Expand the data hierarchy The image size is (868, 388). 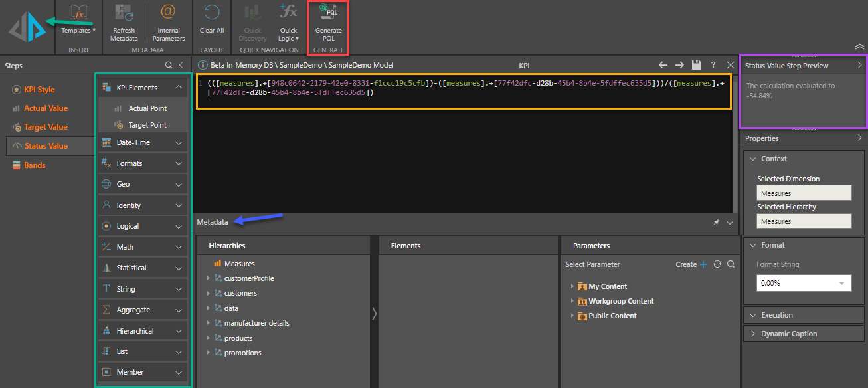pos(209,308)
